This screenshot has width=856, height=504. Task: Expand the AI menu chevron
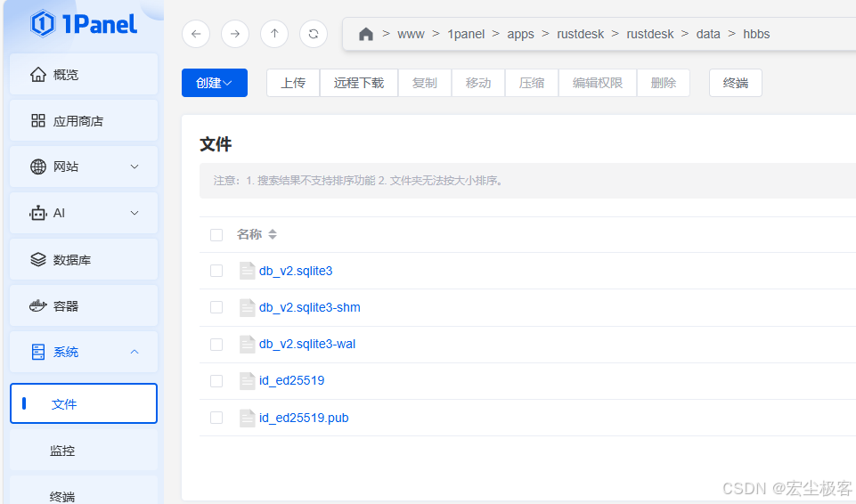click(x=135, y=214)
